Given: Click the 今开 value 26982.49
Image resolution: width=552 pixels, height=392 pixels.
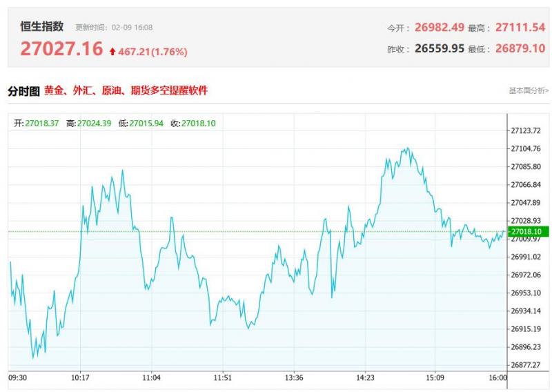Looking at the screenshot, I should tap(439, 28).
